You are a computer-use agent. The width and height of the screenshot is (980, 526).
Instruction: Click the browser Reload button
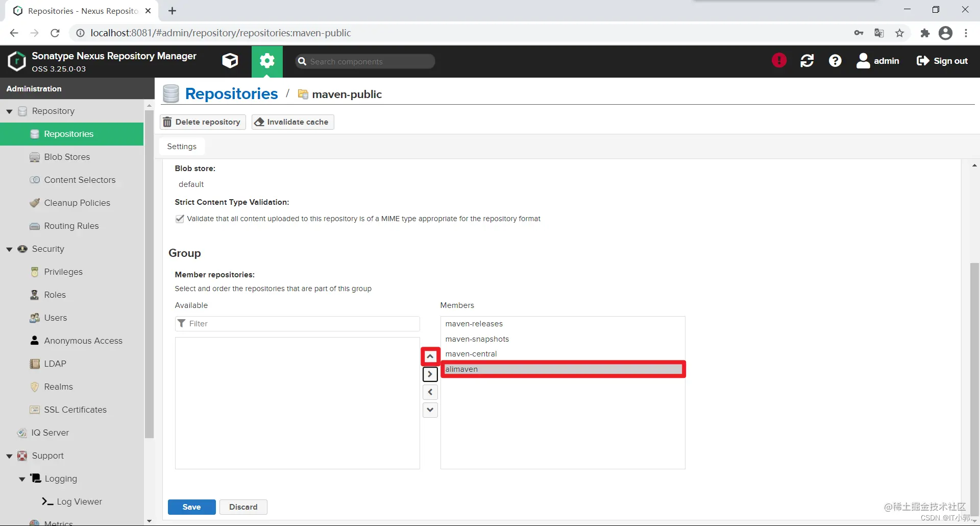coord(55,33)
